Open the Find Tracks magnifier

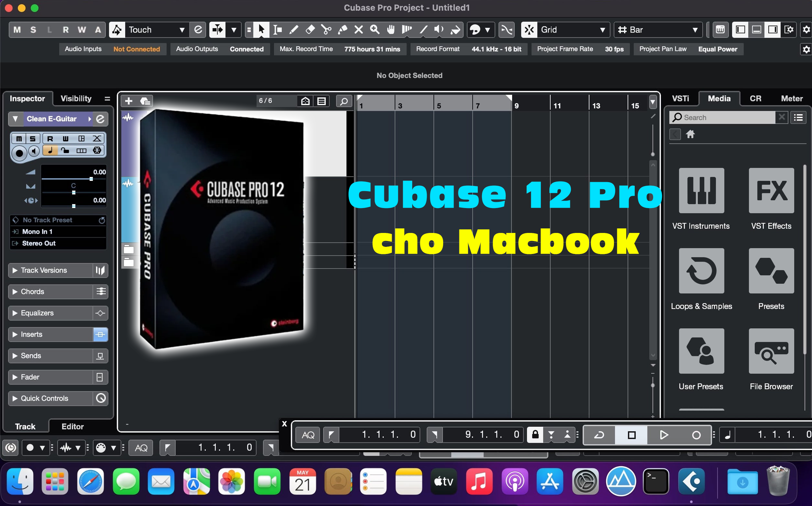coord(344,101)
